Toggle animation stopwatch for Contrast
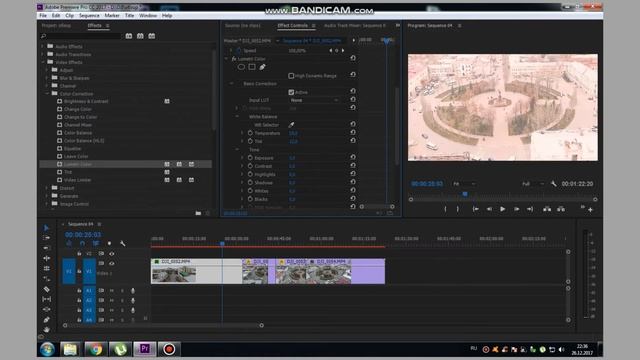The width and height of the screenshot is (640, 360). point(250,166)
